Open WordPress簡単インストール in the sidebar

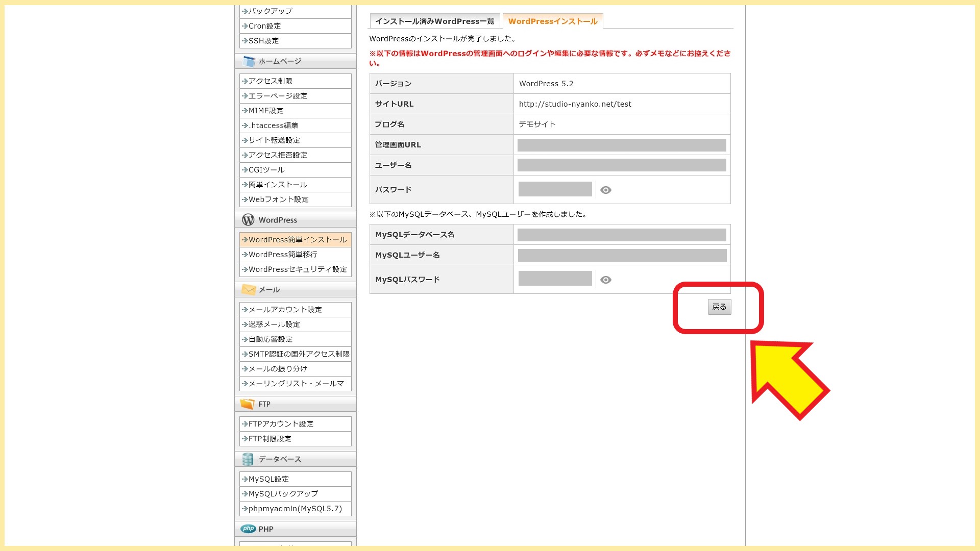297,240
